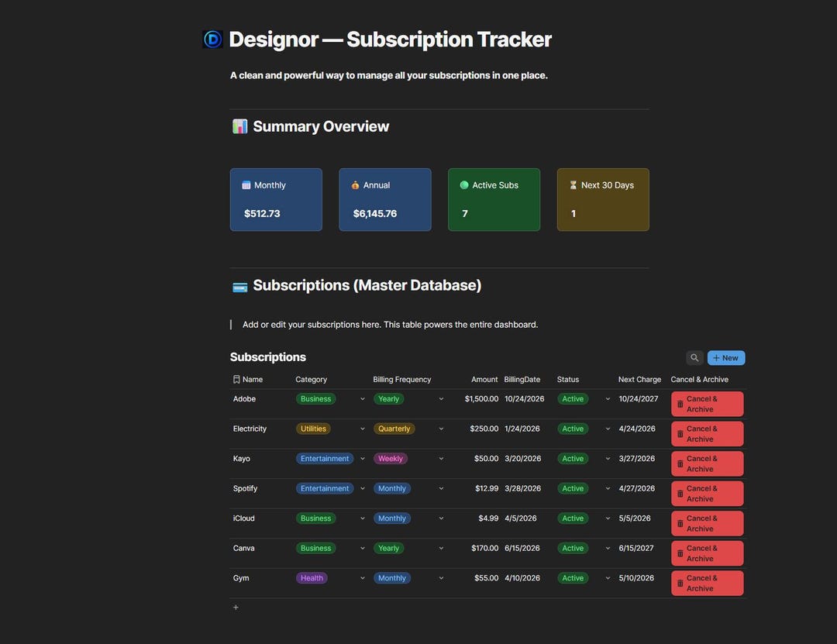Click the Entertainment tag in Spotify row
The image size is (837, 644).
click(x=325, y=488)
